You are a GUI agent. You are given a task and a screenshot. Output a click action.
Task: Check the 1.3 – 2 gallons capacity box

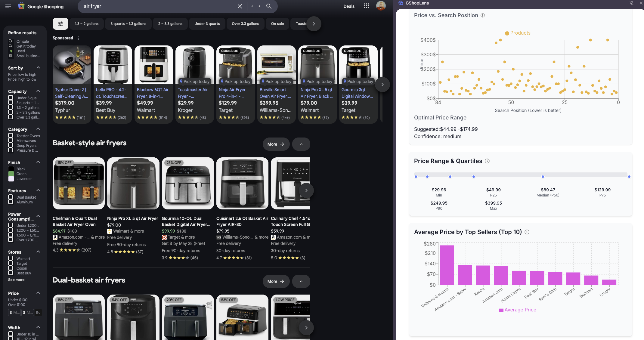[11, 107]
